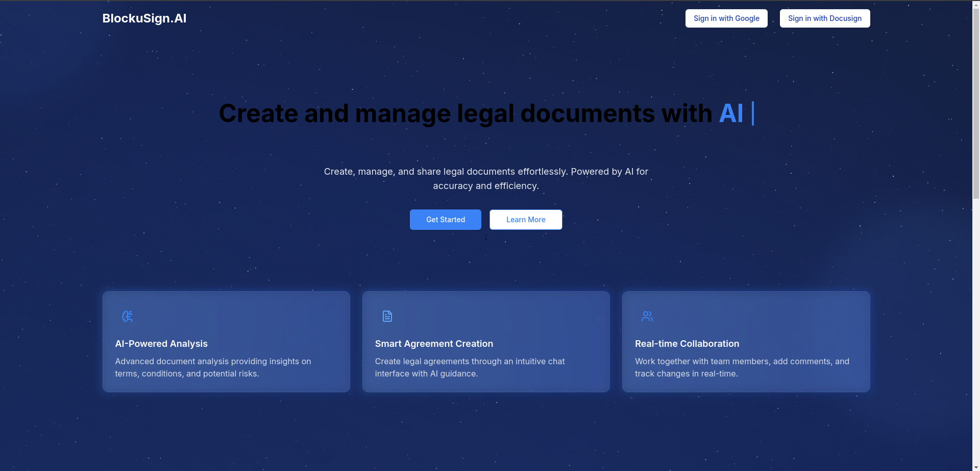This screenshot has width=980, height=471.
Task: Select the AI-Powered Analysis heading
Action: coord(161,344)
